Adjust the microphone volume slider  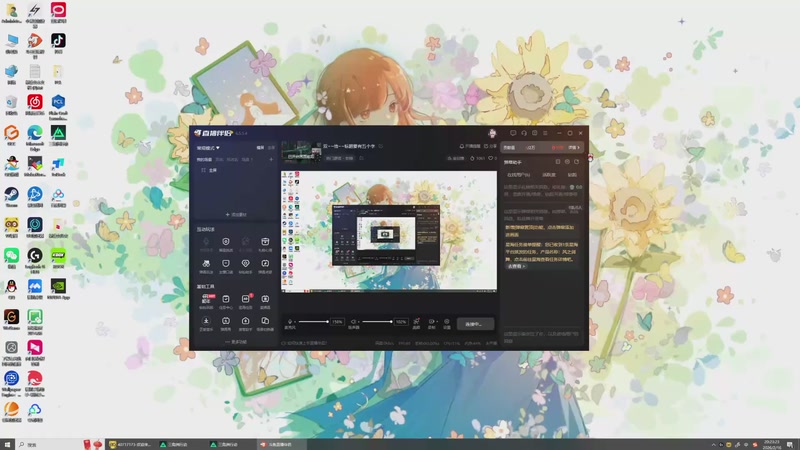314,321
